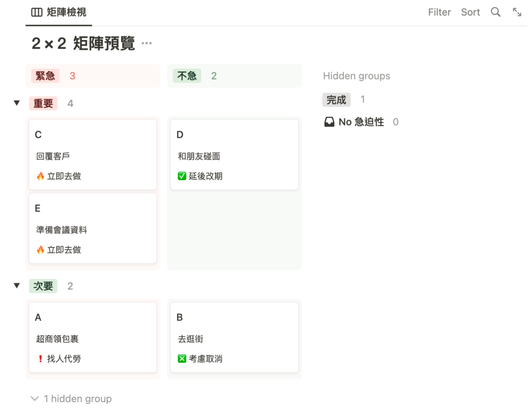Screen dimensions: 532x417
Task: Click the matrix board icon beside 矩陣檢視
Action: point(36,12)
